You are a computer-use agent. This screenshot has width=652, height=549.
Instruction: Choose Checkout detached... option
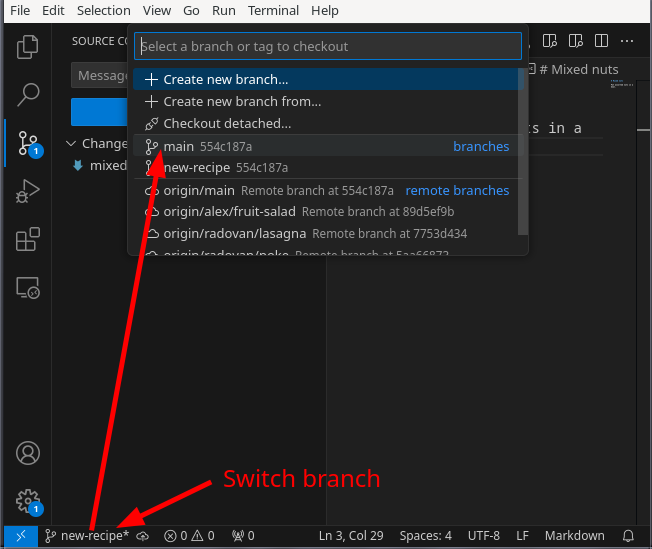328,123
